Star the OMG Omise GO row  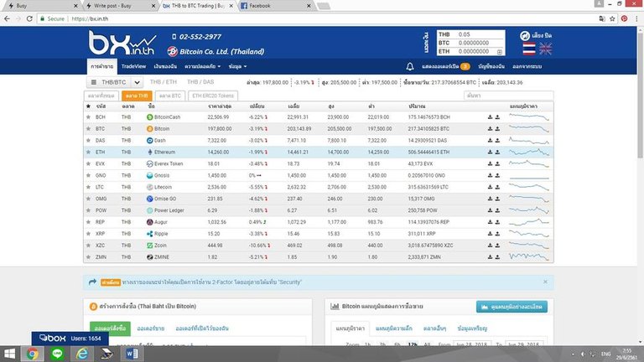88,199
